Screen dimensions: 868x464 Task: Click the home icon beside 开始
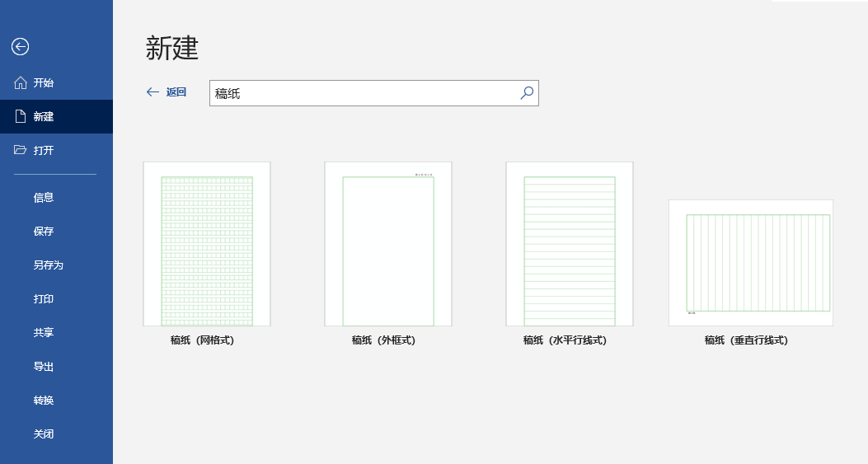pyautogui.click(x=21, y=82)
